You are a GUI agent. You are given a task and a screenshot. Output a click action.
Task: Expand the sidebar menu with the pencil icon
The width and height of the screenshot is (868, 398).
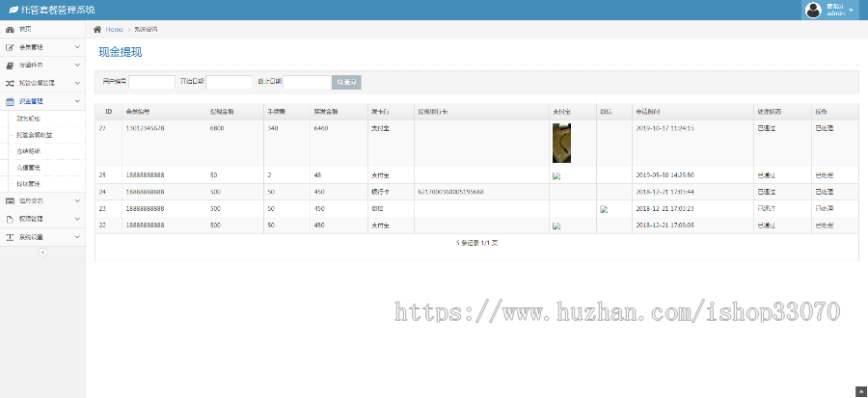pos(77,47)
